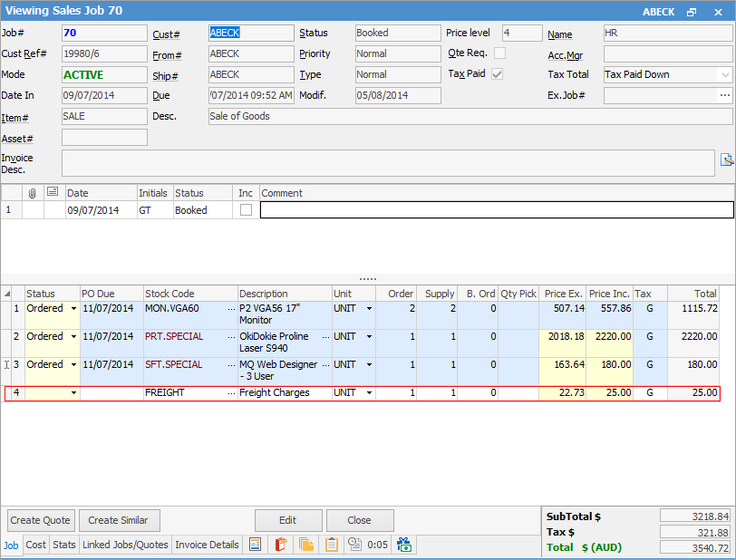The width and height of the screenshot is (736, 560).
Task: Open Status dropdown for the FREIGHT line
Action: click(x=73, y=393)
